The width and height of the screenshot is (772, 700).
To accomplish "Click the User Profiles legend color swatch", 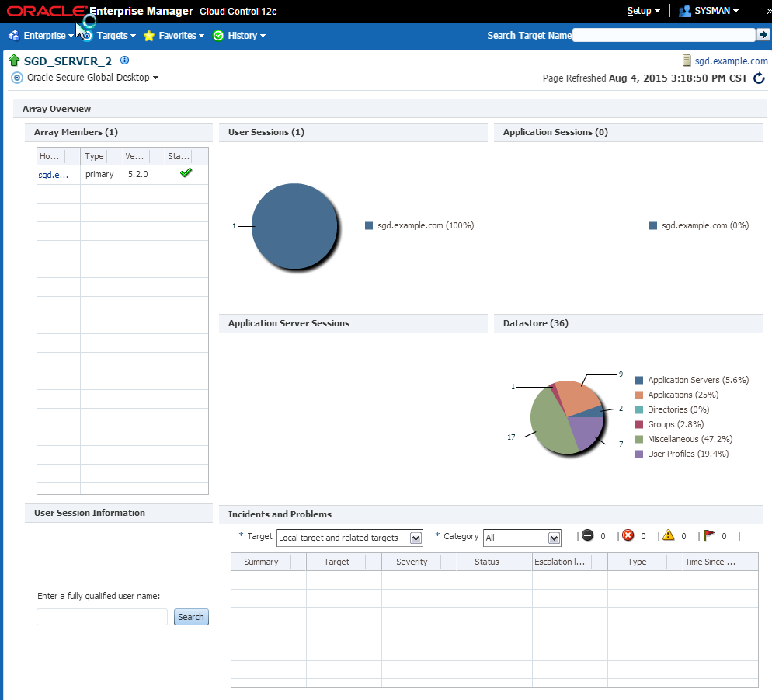I will click(639, 454).
